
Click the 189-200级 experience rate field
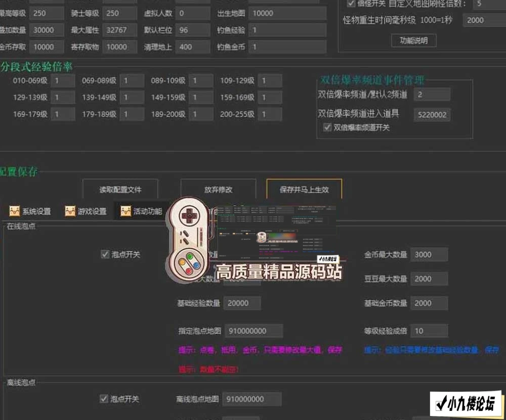(201, 114)
